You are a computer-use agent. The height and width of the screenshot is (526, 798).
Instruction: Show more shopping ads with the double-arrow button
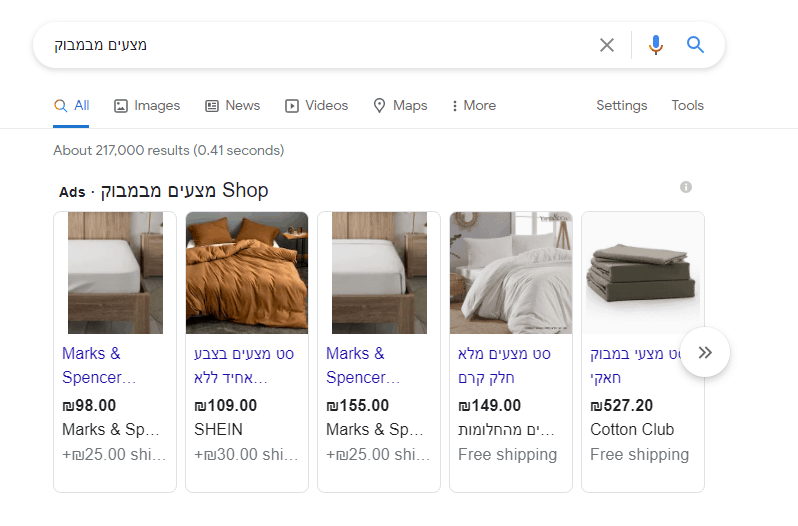pos(705,352)
